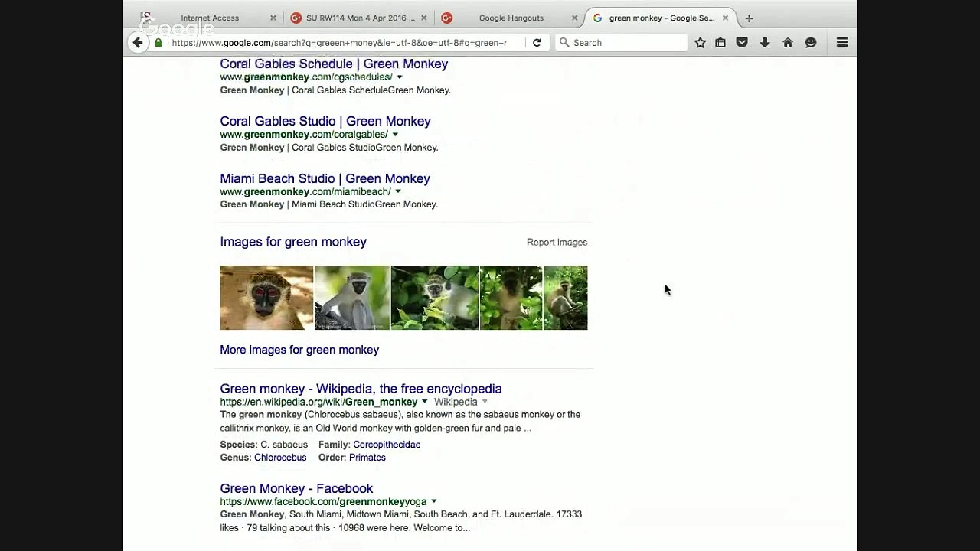The width and height of the screenshot is (980, 551).
Task: Select the green monkey Google Search tab
Action: point(660,18)
